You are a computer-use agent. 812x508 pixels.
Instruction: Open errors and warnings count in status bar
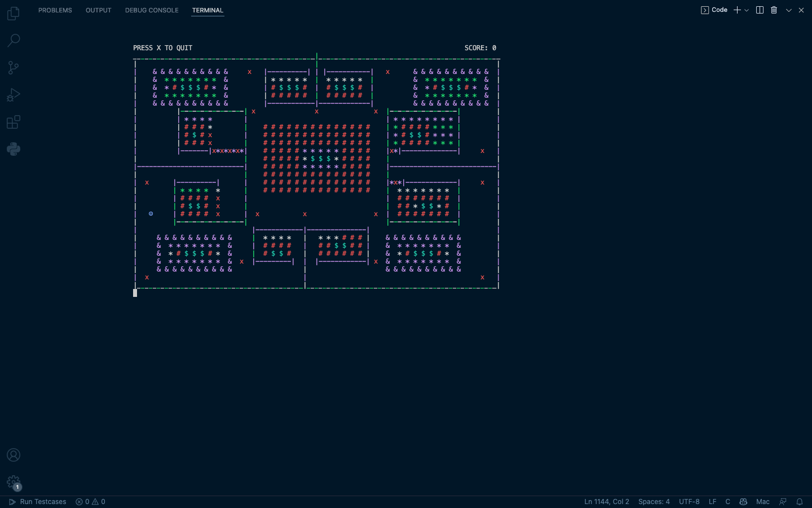pyautogui.click(x=91, y=502)
